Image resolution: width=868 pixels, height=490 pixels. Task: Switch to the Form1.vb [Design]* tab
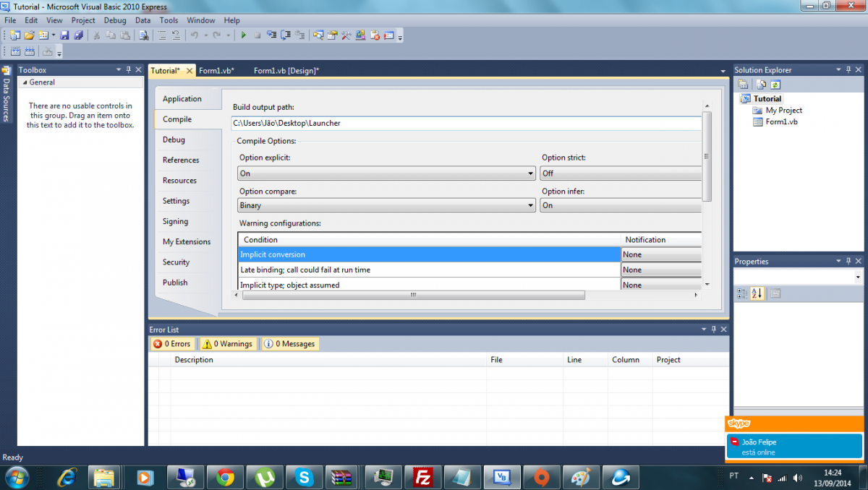coord(286,71)
